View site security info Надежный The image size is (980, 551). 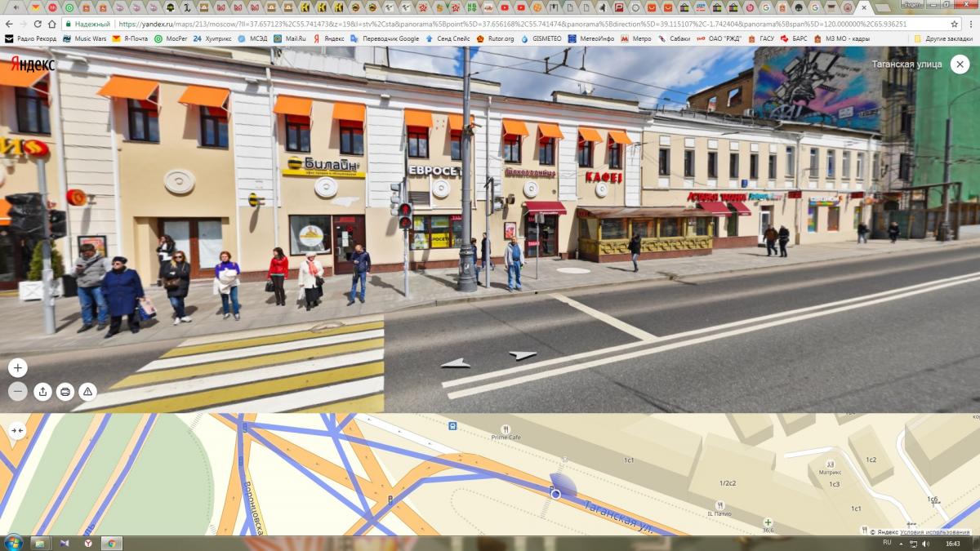pyautogui.click(x=87, y=24)
